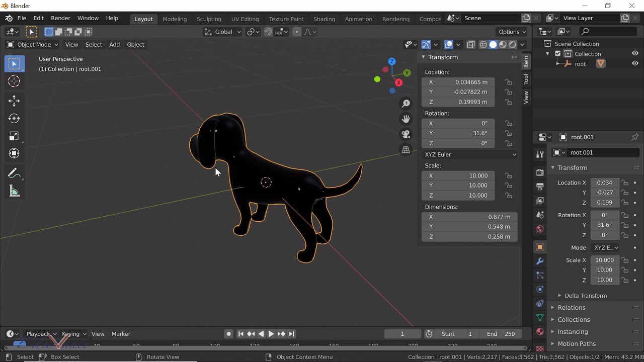Toggle X-Ray display in viewport header
This screenshot has width=644, height=362.
point(471,45)
